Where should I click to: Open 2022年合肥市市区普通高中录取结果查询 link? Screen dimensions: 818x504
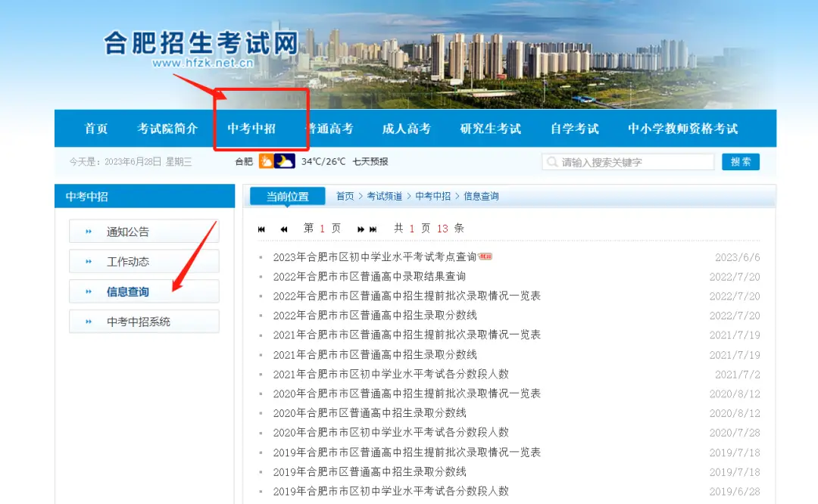click(370, 277)
